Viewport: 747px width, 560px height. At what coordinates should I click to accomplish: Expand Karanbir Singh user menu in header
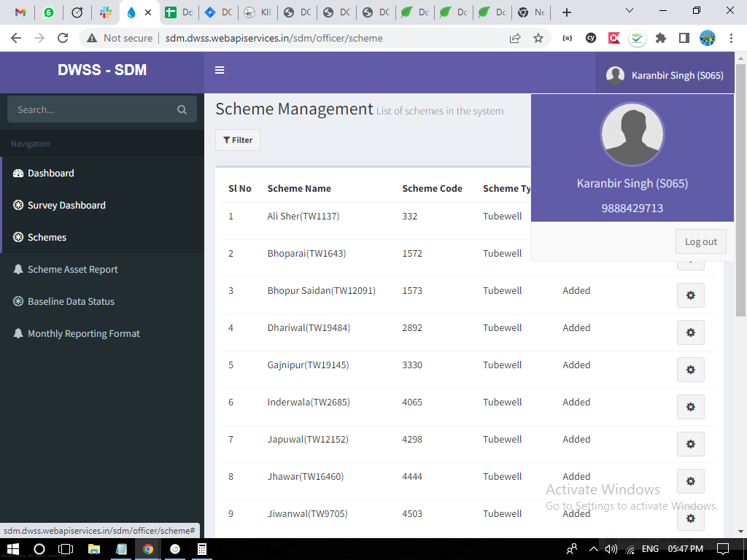(x=665, y=75)
